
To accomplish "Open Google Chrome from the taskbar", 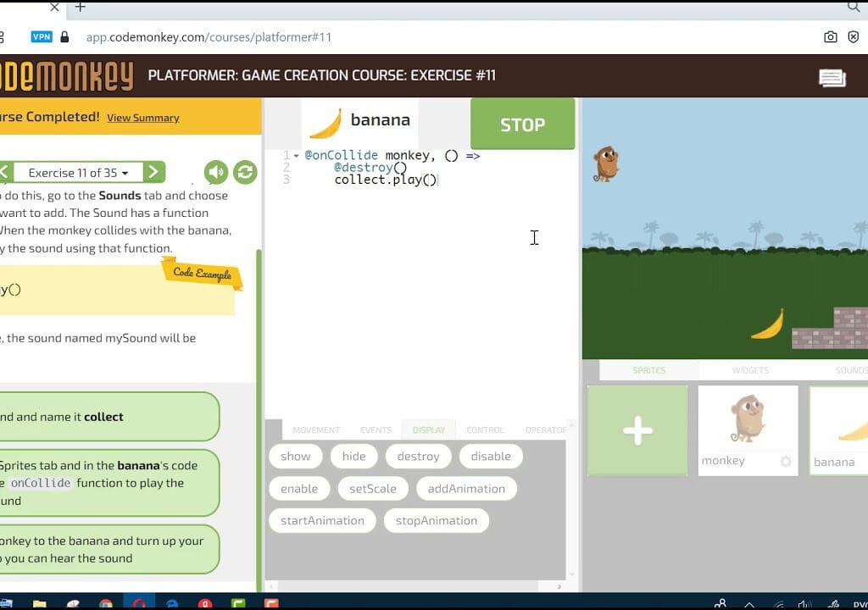I will click(x=106, y=604).
